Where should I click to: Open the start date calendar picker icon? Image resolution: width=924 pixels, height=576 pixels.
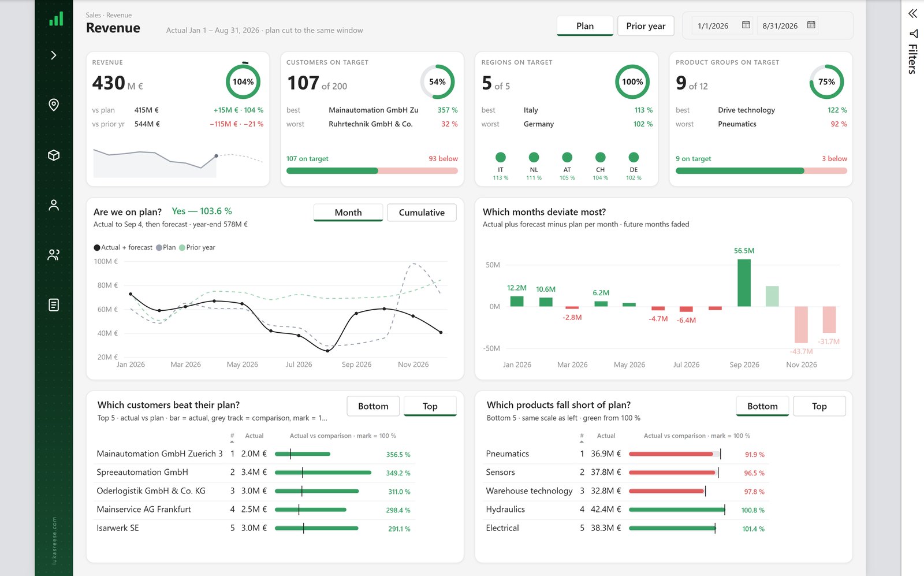[746, 25]
